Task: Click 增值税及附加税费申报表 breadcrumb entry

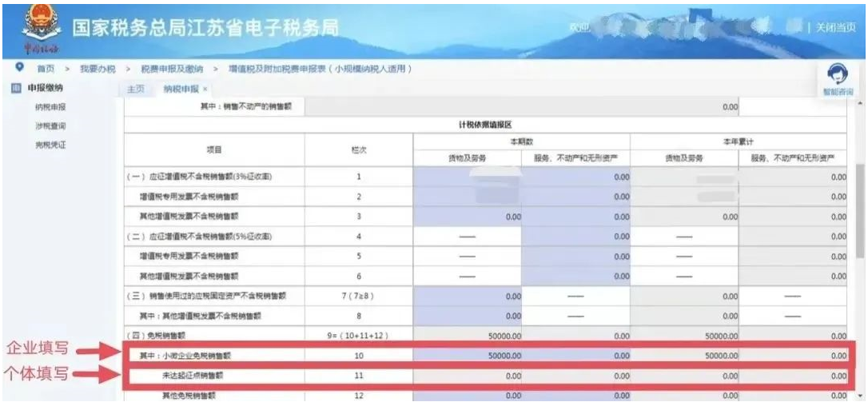Action: [x=320, y=70]
